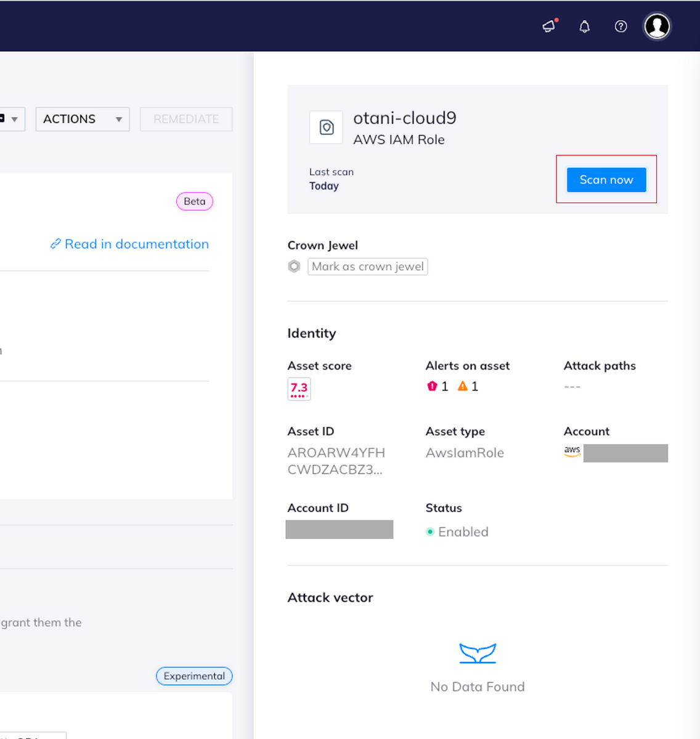Click the Crown Jewel heading

[323, 245]
